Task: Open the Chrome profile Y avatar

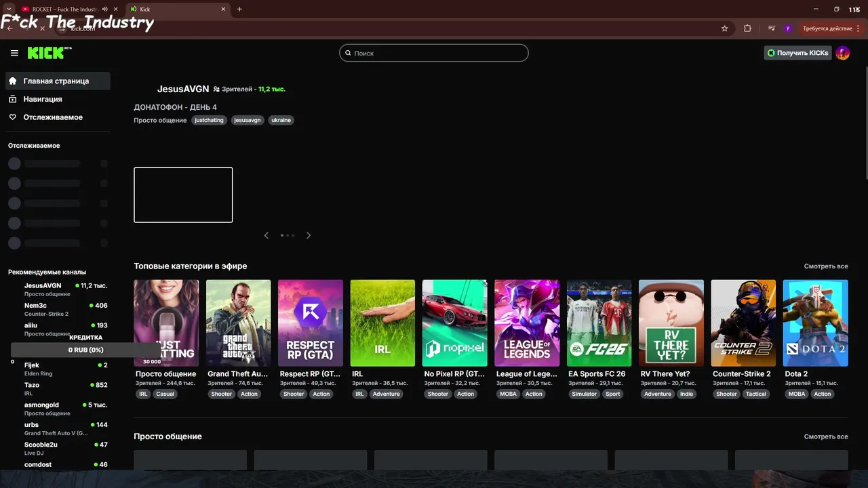Action: tap(787, 28)
